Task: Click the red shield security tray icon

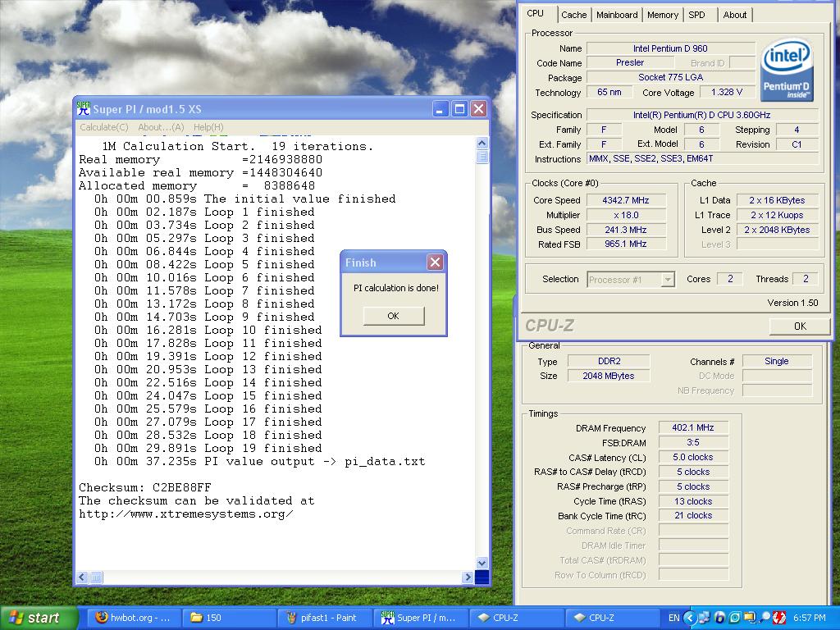Action: click(x=779, y=618)
